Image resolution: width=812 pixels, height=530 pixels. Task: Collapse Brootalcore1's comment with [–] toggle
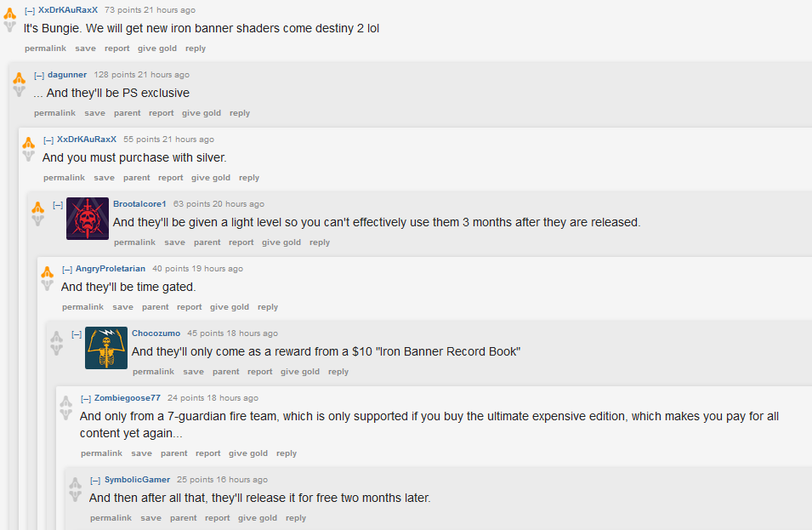tap(58, 204)
